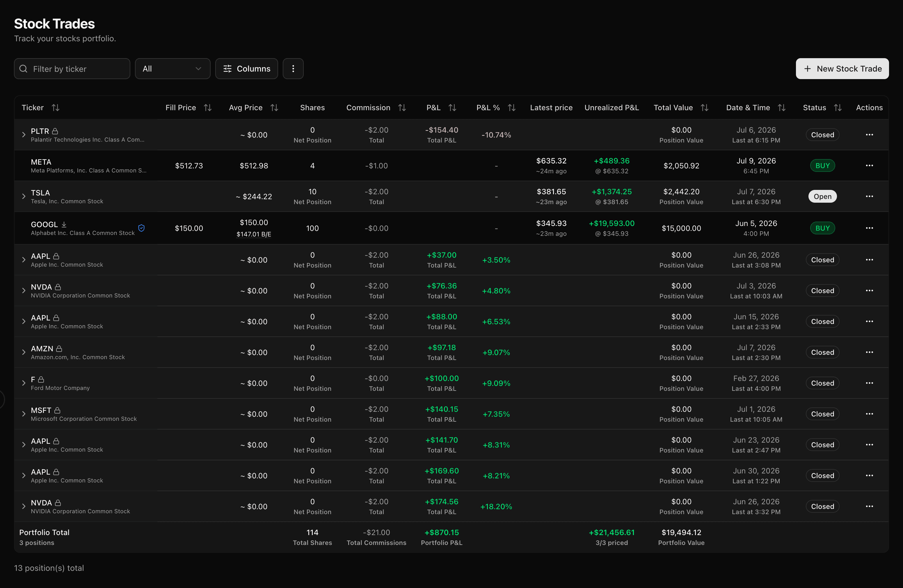Open the All status filter dropdown
Viewport: 903px width, 588px height.
coord(173,69)
